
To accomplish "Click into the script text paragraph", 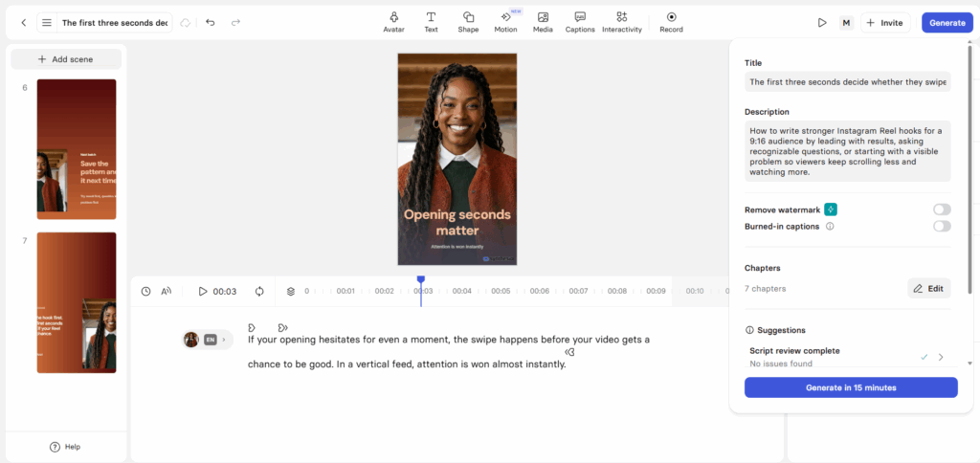I will (449, 352).
